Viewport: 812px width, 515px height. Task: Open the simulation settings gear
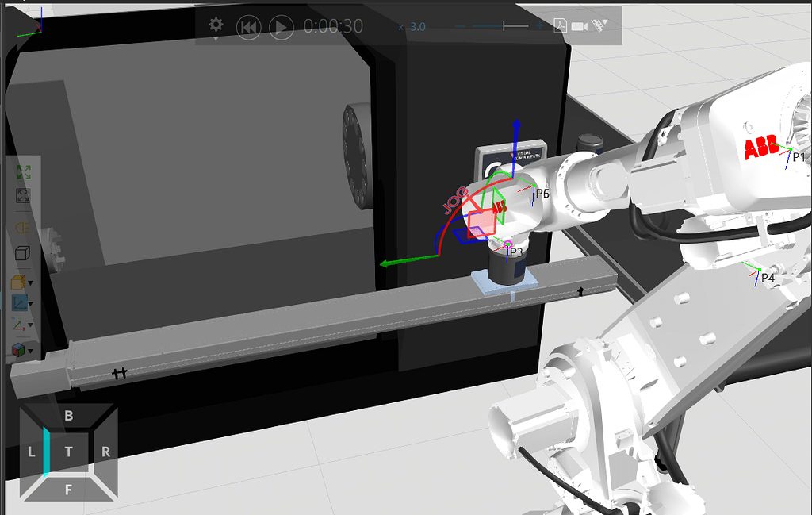coord(215,25)
